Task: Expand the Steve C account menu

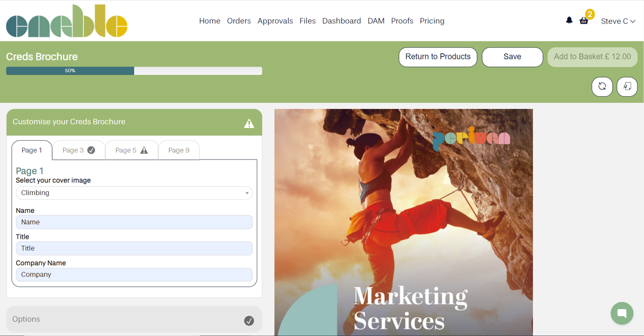Action: (618, 21)
